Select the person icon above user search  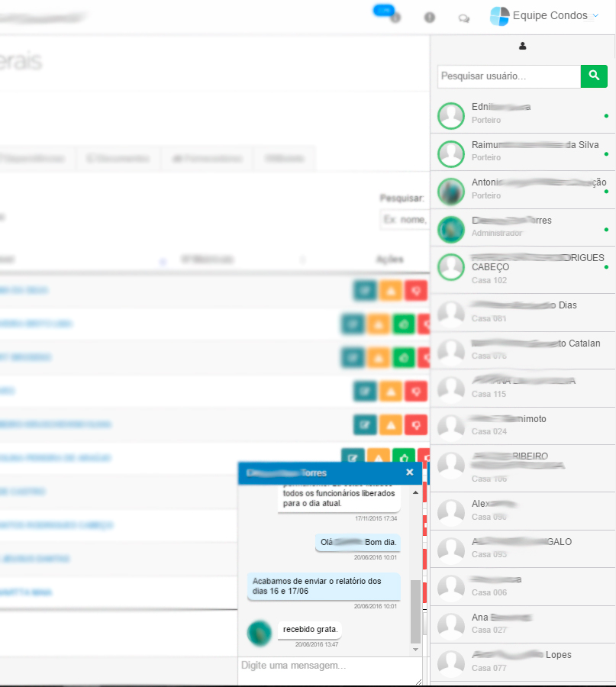point(522,47)
